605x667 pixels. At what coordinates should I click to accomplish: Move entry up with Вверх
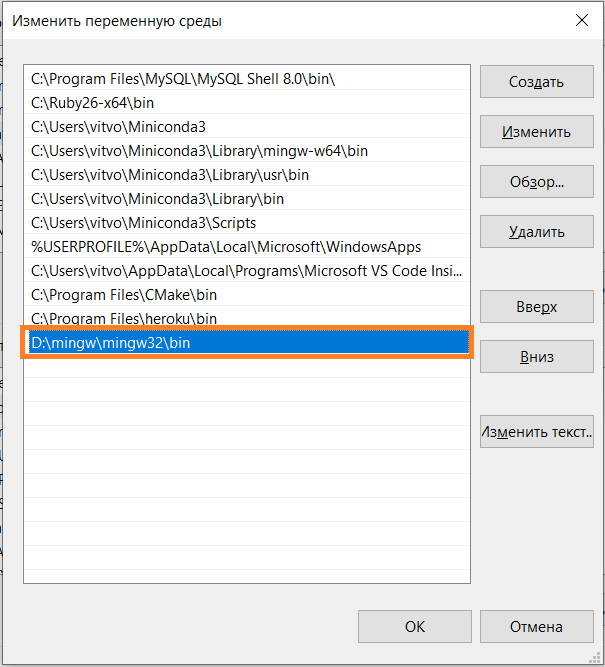[x=536, y=307]
